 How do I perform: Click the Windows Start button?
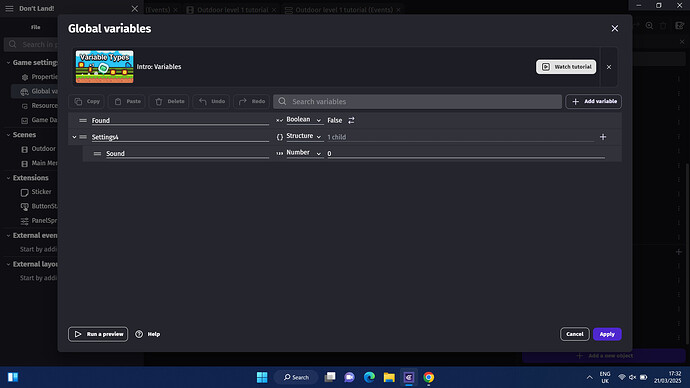coord(262,377)
